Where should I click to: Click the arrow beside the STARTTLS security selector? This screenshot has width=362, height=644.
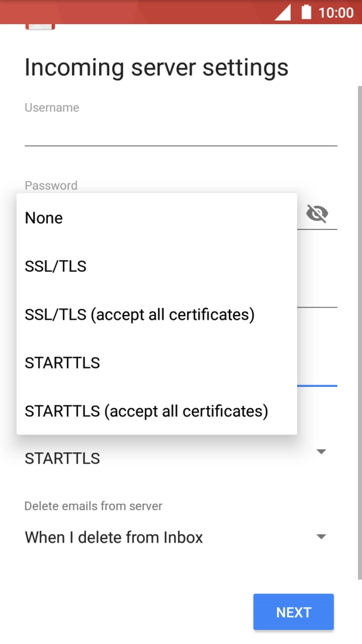click(321, 452)
